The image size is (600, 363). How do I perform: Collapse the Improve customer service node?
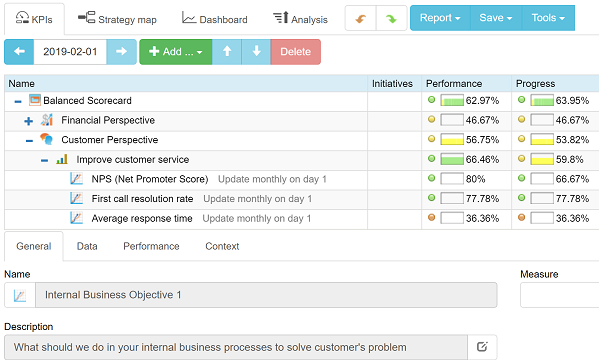coord(44,161)
